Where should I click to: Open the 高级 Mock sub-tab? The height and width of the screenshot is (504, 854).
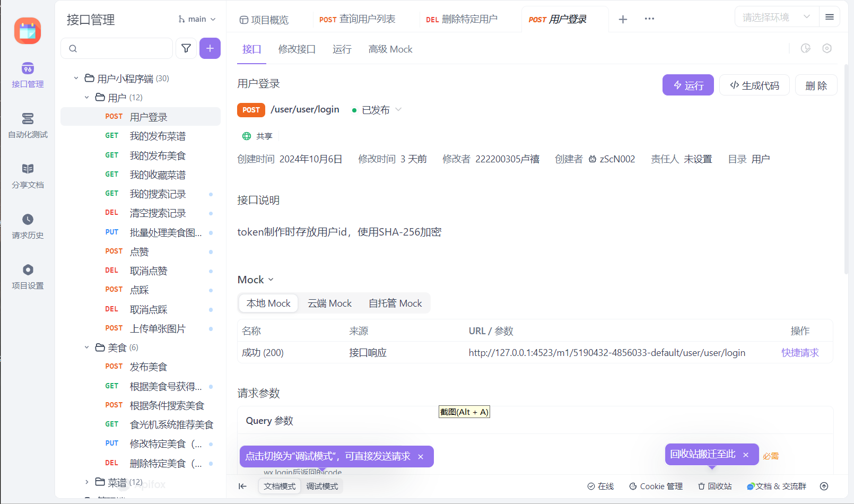coord(390,49)
